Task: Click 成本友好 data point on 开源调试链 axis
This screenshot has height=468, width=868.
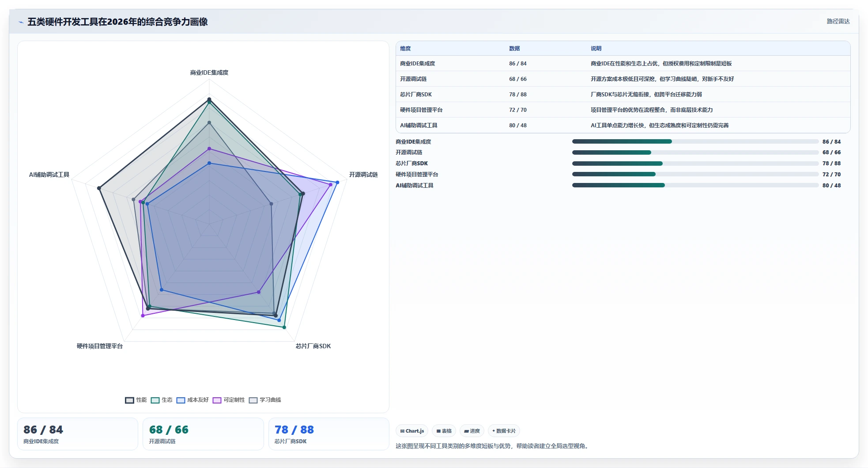Action: [337, 182]
